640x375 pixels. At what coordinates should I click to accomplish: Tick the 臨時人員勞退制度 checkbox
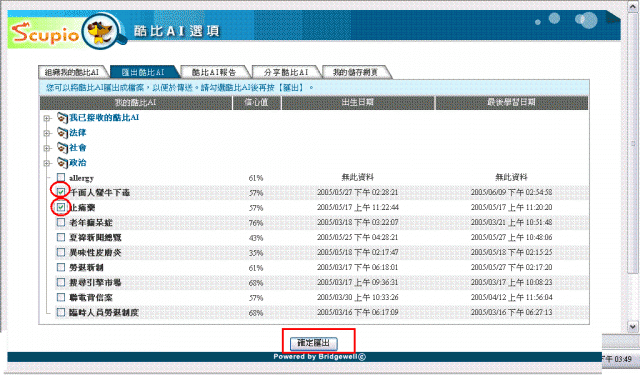pyautogui.click(x=61, y=313)
